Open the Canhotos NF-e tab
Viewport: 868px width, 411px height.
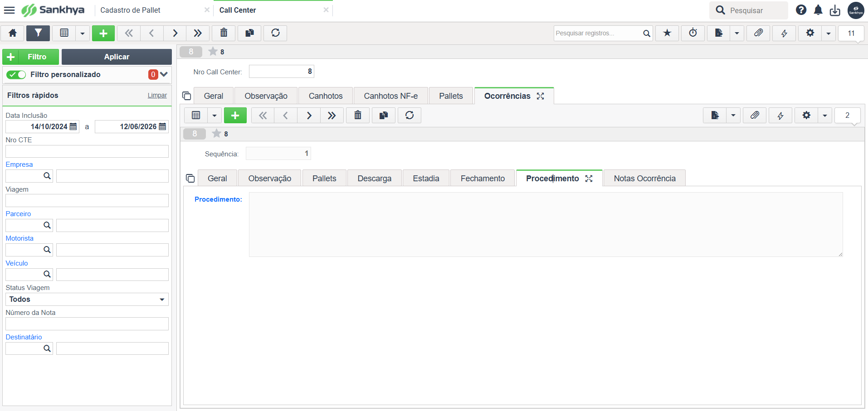click(x=390, y=96)
